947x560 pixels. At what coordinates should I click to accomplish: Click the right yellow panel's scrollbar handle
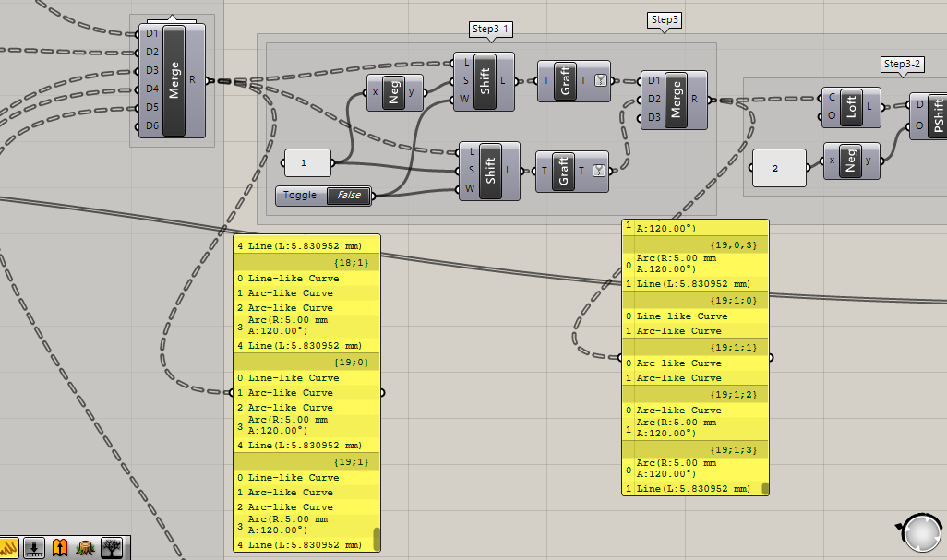pyautogui.click(x=765, y=488)
